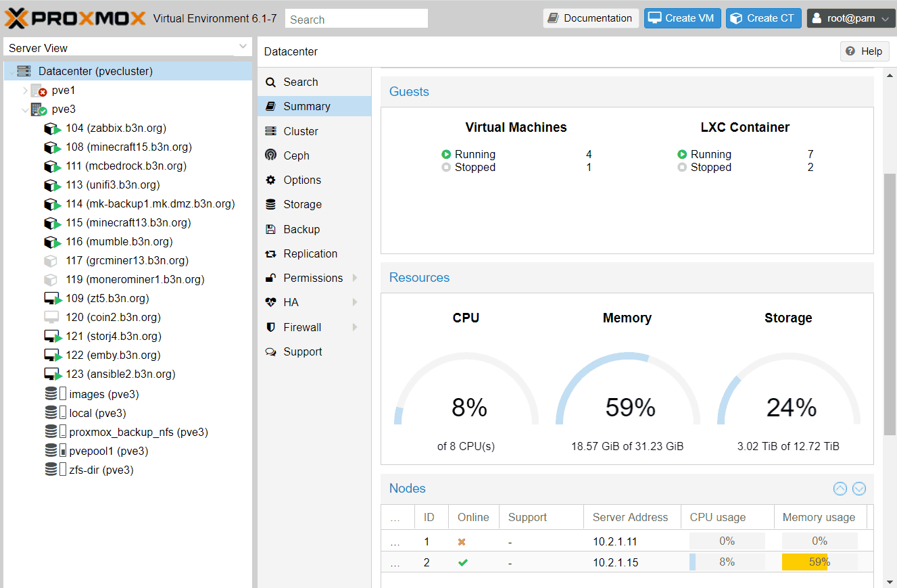This screenshot has width=897, height=588.
Task: Click the zabbix container cube icon
Action: pos(52,128)
